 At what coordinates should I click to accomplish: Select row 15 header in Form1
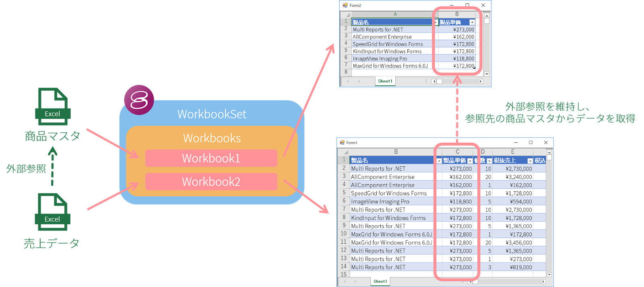click(x=344, y=275)
